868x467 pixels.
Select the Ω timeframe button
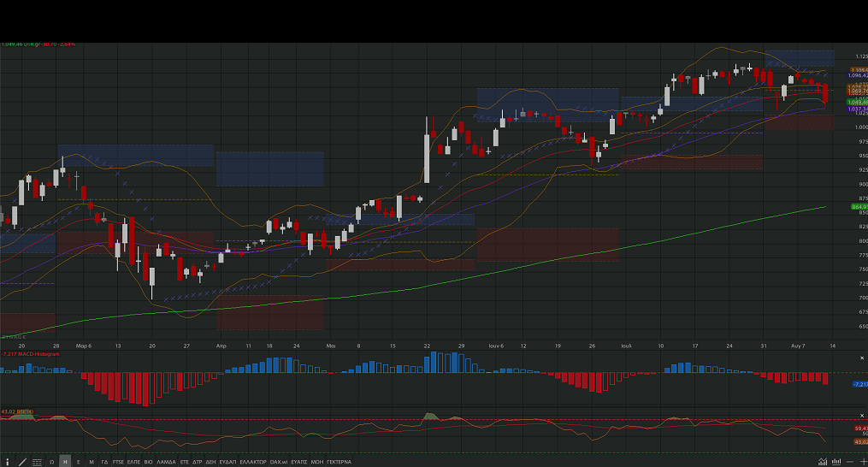51,462
